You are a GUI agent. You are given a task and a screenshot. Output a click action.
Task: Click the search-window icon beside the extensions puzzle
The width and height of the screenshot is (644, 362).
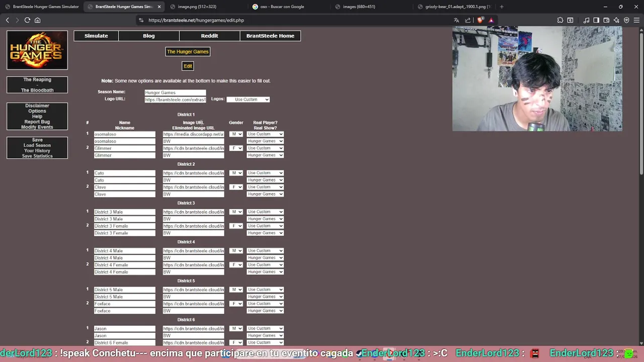(570, 20)
